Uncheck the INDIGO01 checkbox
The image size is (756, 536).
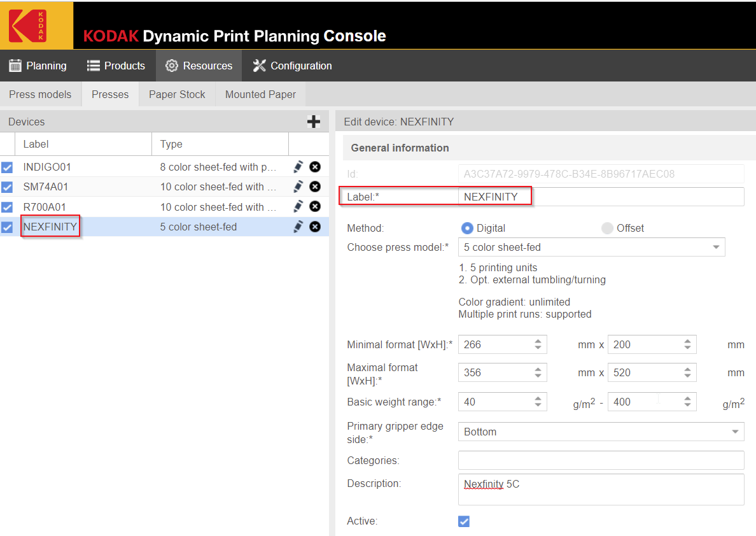pyautogui.click(x=7, y=167)
